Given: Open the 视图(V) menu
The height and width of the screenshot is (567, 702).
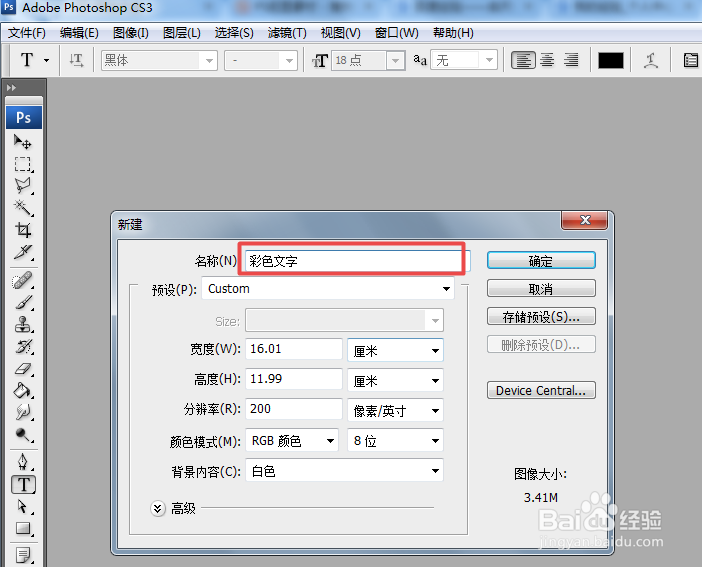Looking at the screenshot, I should [x=340, y=33].
